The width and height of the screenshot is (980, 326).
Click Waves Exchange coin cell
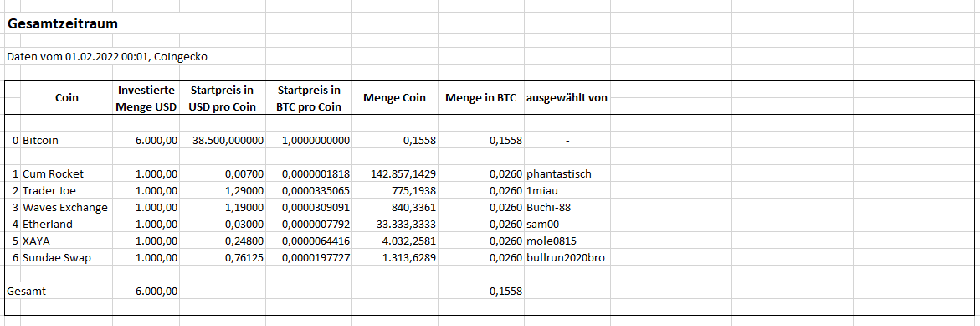click(67, 207)
